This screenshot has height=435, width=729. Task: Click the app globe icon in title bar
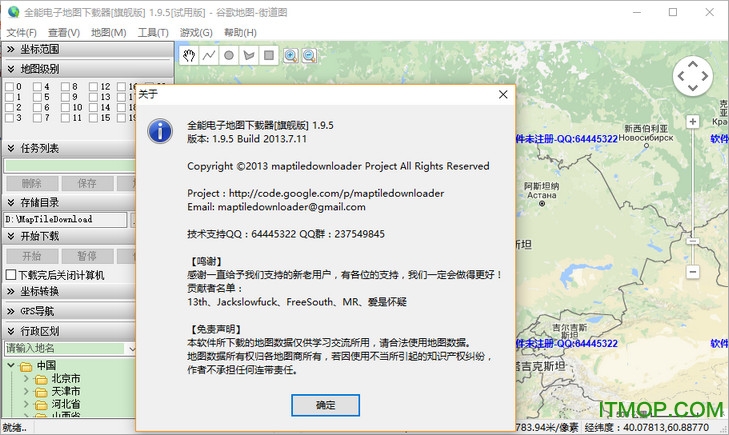click(13, 12)
